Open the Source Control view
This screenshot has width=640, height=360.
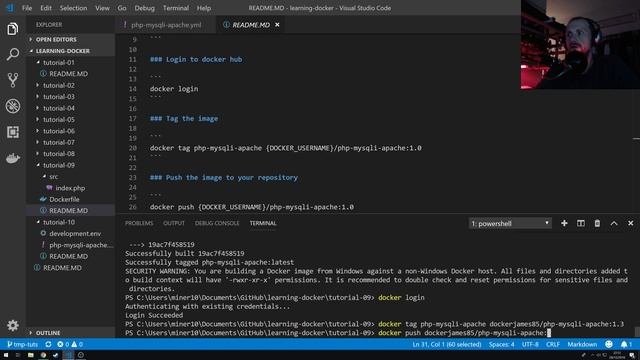coord(13,80)
